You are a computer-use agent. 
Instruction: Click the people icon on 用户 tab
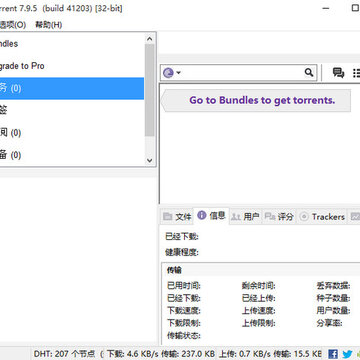tap(236, 217)
